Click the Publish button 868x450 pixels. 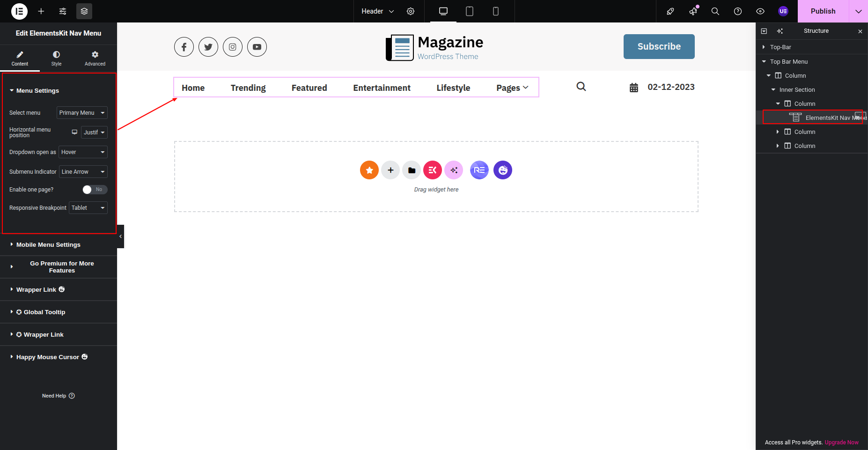pos(823,11)
